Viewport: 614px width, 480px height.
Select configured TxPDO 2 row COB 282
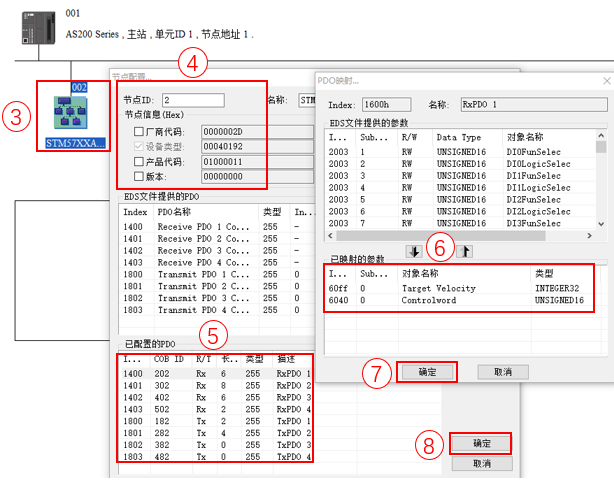click(215, 433)
